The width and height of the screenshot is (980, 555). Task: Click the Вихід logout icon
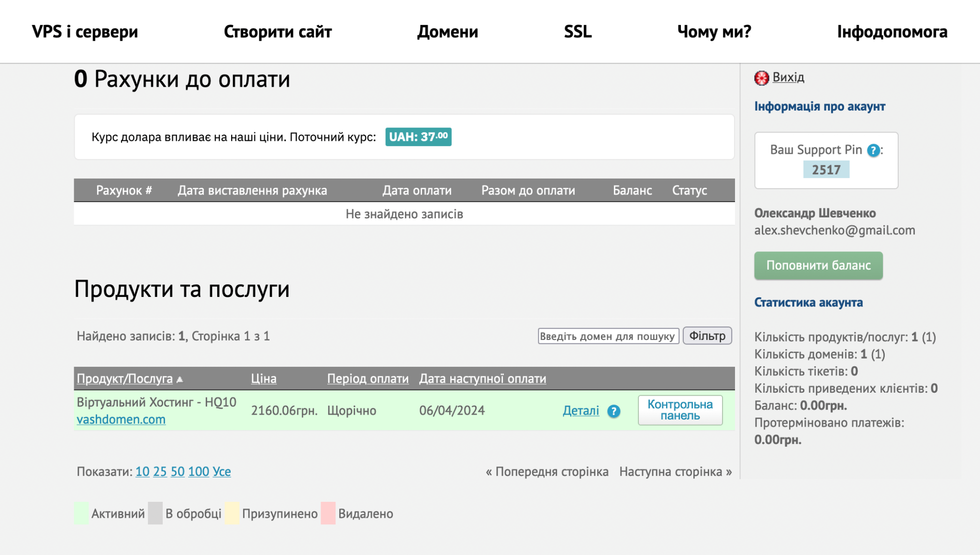pyautogui.click(x=762, y=77)
